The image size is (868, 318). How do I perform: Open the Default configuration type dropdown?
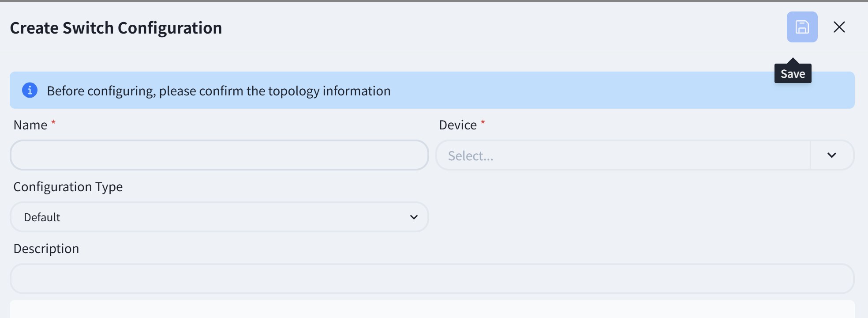coord(219,217)
